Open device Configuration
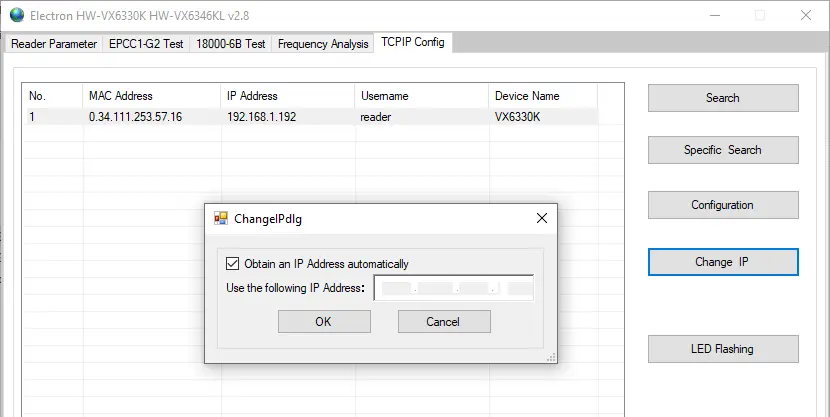Screen dimensions: 830x417 pyautogui.click(x=722, y=205)
